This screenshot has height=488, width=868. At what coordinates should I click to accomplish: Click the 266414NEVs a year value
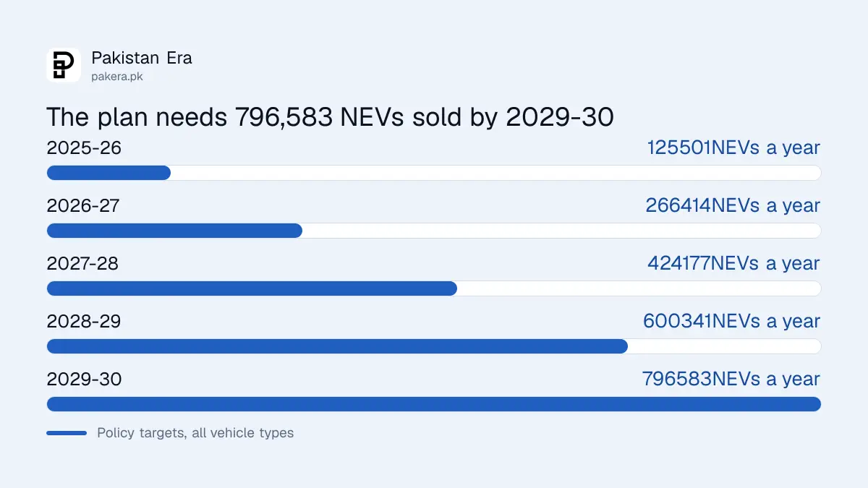point(733,206)
